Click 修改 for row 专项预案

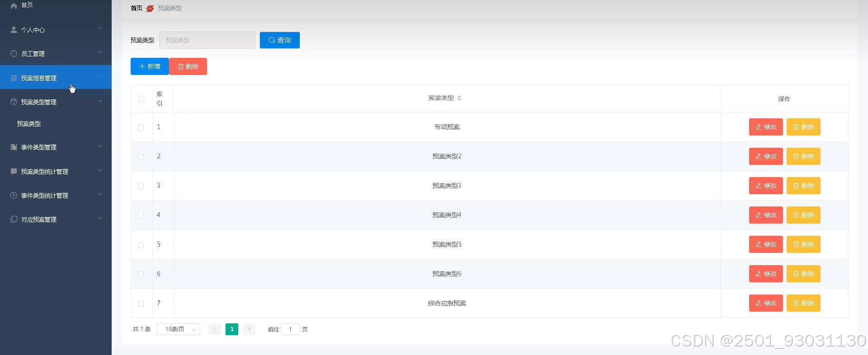[766, 127]
